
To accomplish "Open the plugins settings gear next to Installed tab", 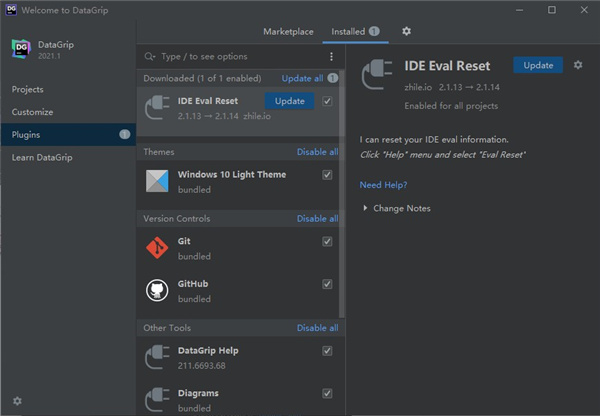I will (x=406, y=32).
